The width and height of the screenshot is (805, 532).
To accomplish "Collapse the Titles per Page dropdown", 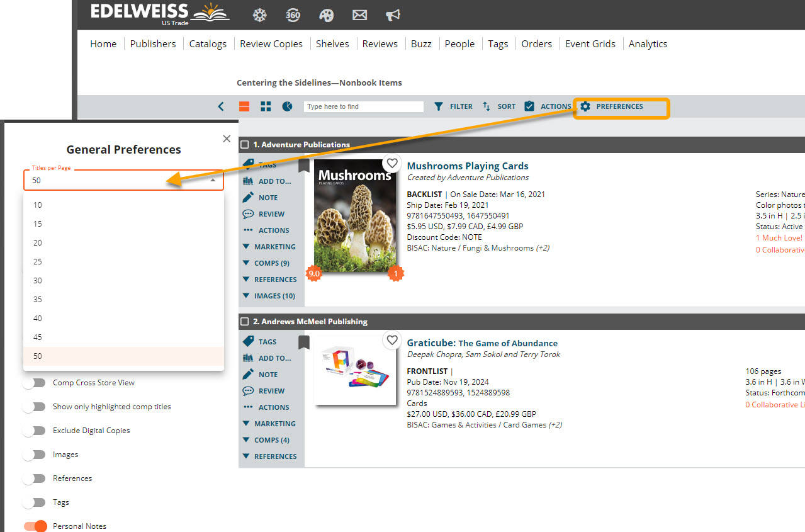I will (213, 180).
